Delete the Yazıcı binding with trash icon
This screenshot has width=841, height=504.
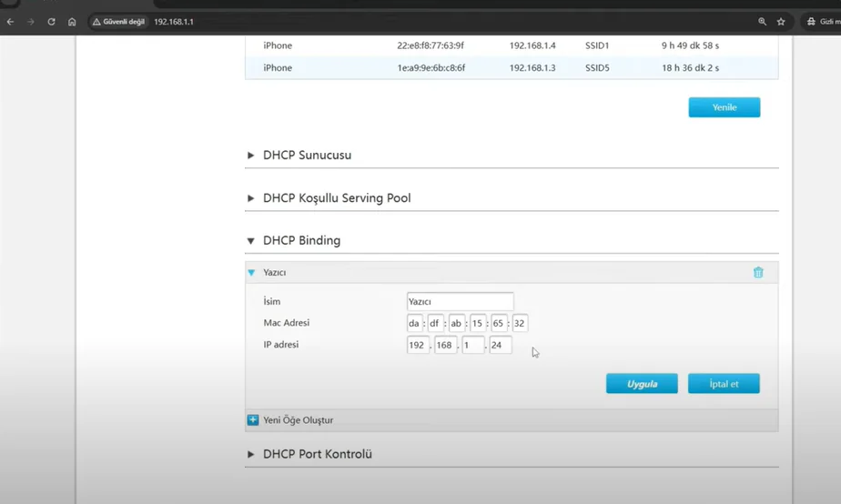[x=758, y=272]
